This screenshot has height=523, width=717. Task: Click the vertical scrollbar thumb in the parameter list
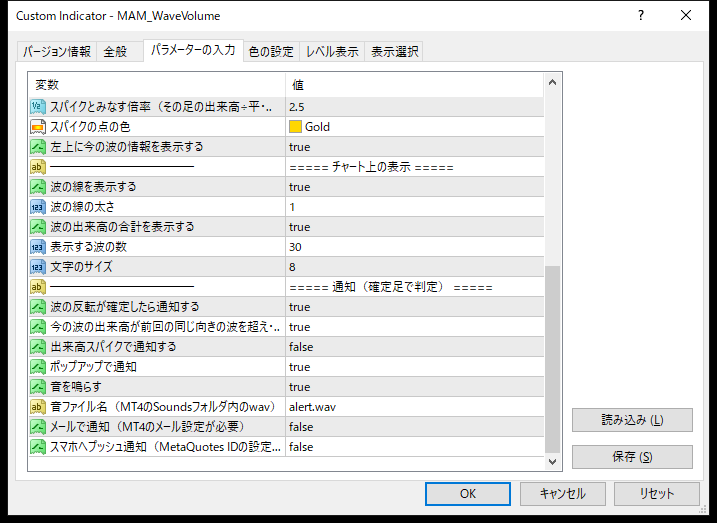pos(552,359)
